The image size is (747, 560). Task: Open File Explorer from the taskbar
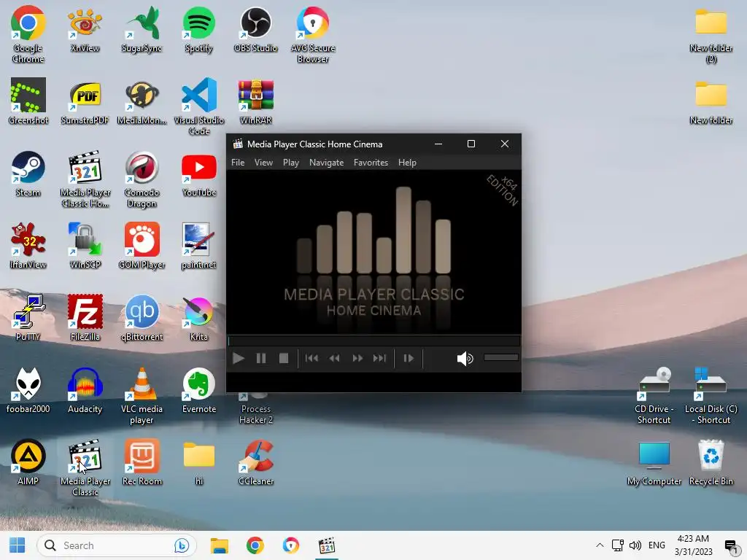[220, 545]
